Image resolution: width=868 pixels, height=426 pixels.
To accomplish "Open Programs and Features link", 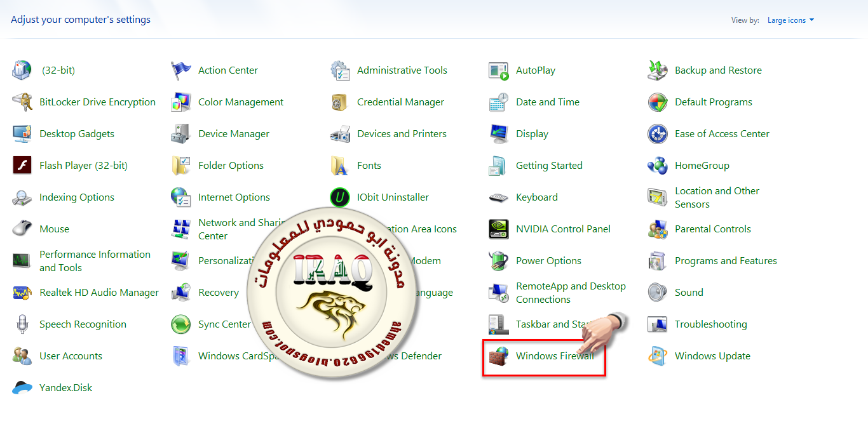I will click(726, 261).
